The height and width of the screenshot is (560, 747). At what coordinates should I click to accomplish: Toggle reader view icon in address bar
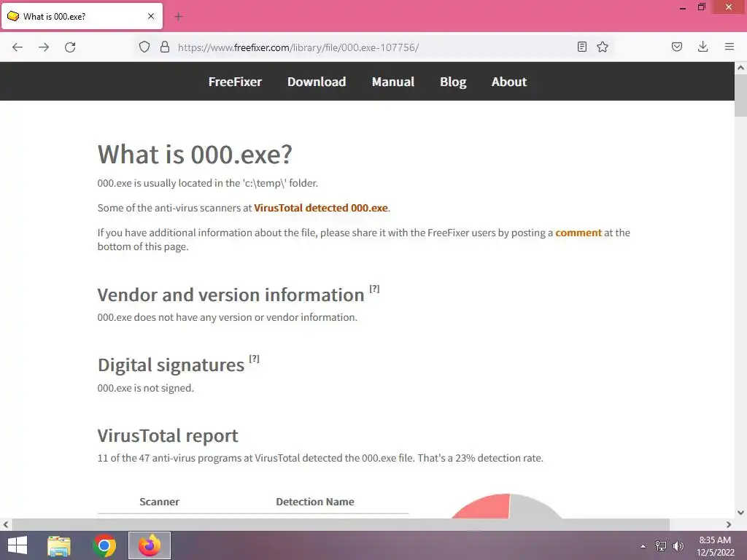(x=581, y=47)
